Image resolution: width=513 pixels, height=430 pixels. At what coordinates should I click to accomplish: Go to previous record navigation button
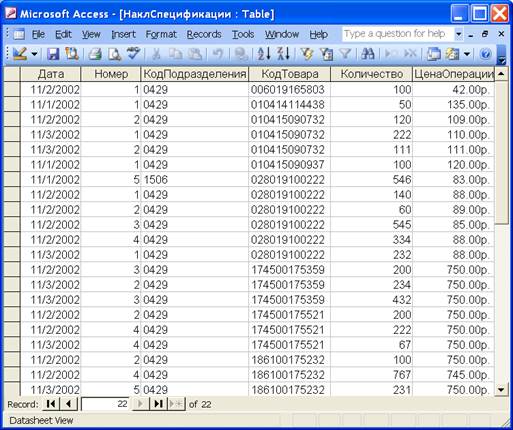[69, 404]
